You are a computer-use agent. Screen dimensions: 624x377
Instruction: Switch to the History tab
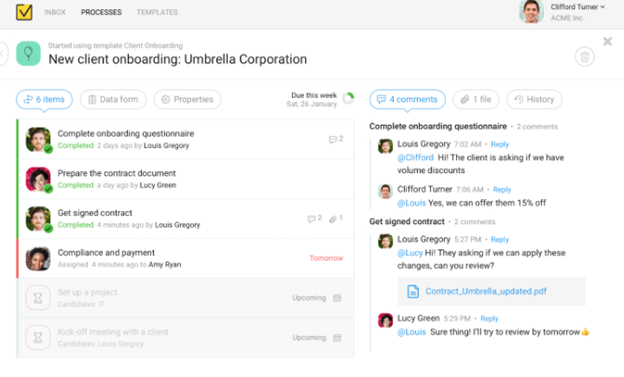(534, 100)
